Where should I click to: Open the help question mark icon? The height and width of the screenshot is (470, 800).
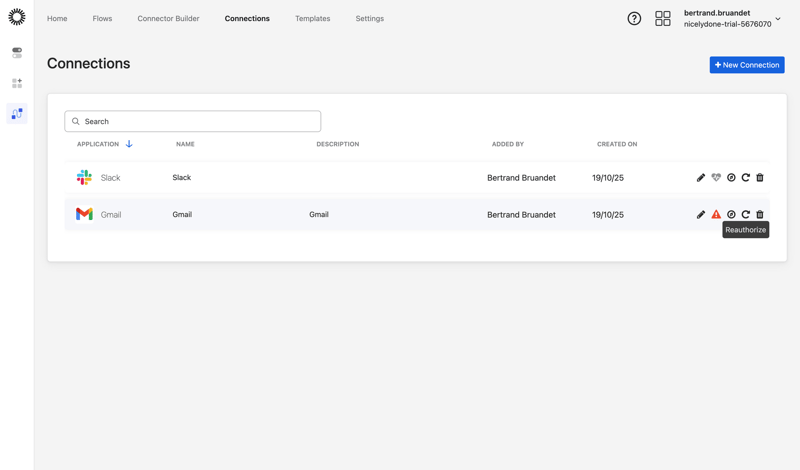634,19
